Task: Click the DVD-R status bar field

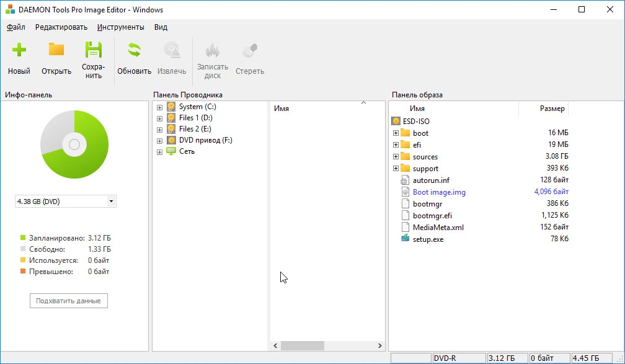Action: pos(459,358)
